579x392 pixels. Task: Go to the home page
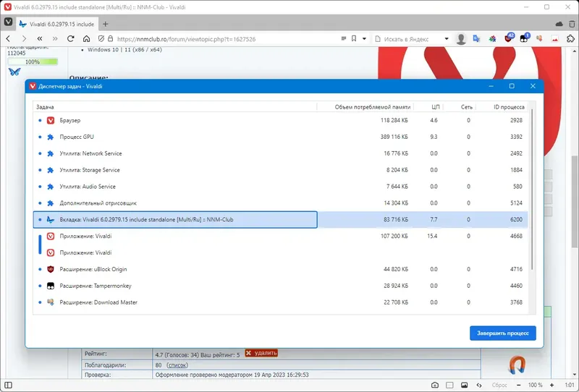point(86,39)
